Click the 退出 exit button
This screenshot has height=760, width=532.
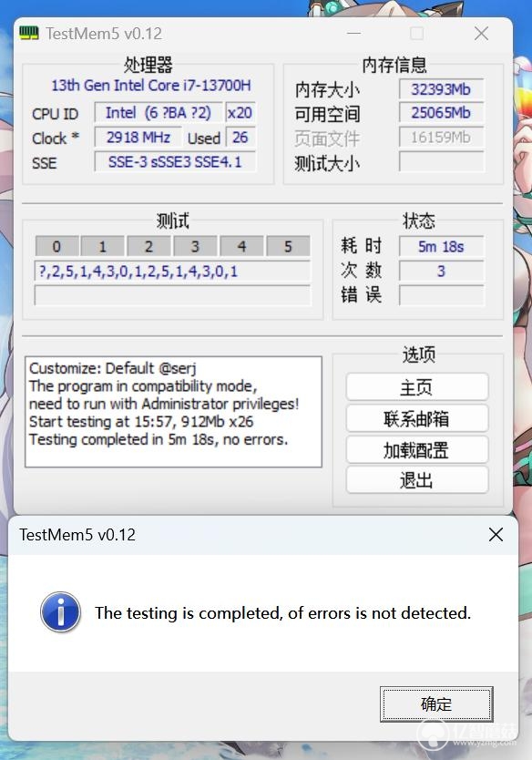(x=416, y=480)
